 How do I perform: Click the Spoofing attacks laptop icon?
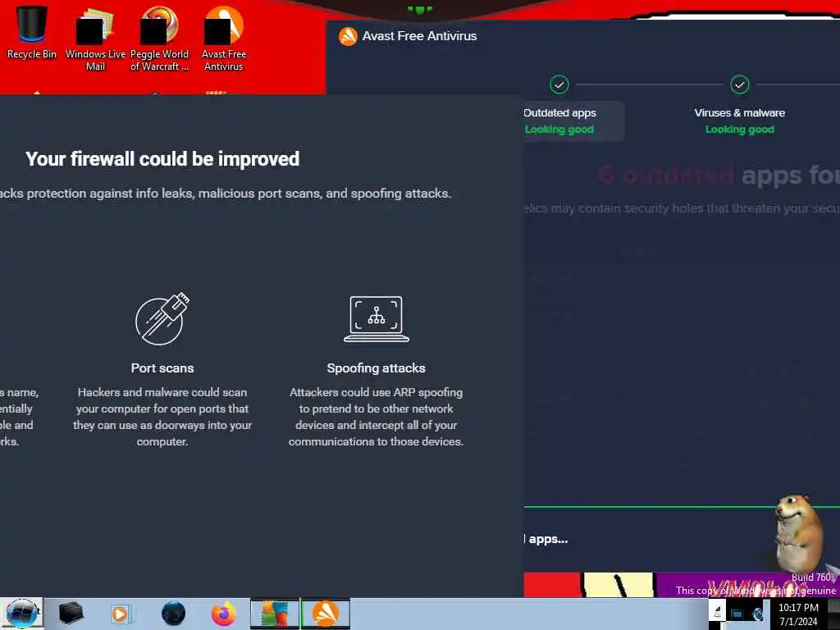[x=376, y=319]
